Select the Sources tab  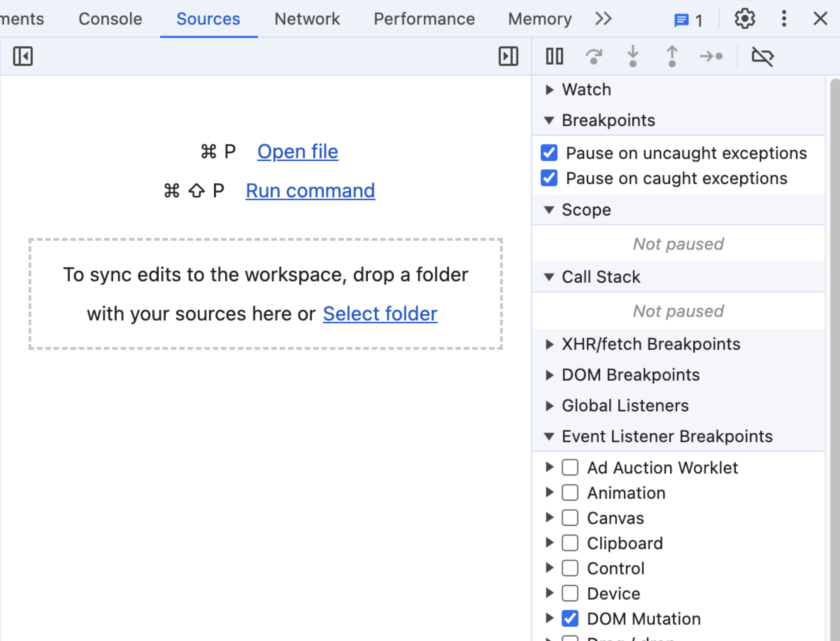208,19
